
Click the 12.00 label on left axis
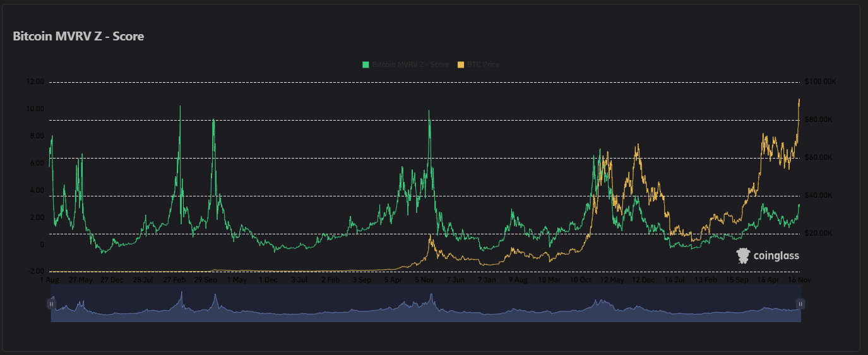coord(34,82)
